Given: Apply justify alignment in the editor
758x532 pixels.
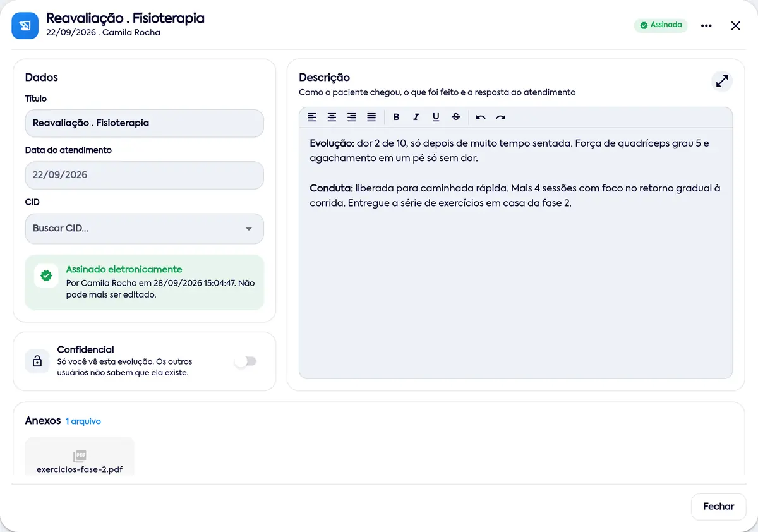Looking at the screenshot, I should (x=371, y=117).
